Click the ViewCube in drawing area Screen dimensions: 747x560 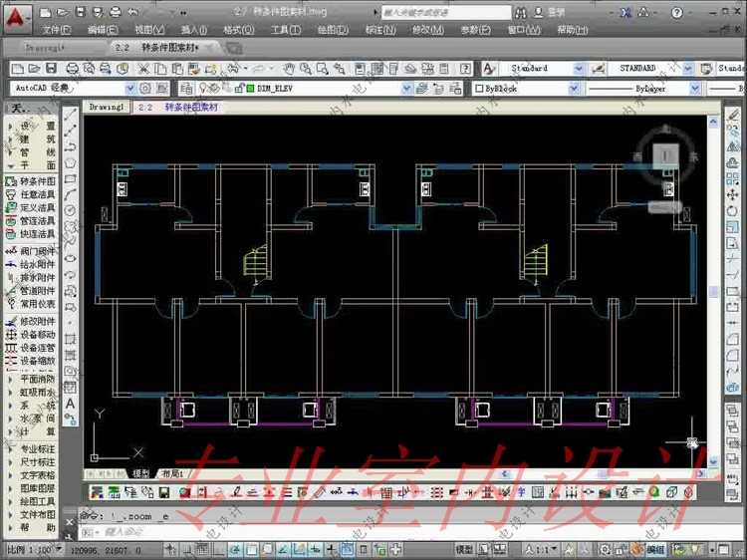click(x=665, y=156)
